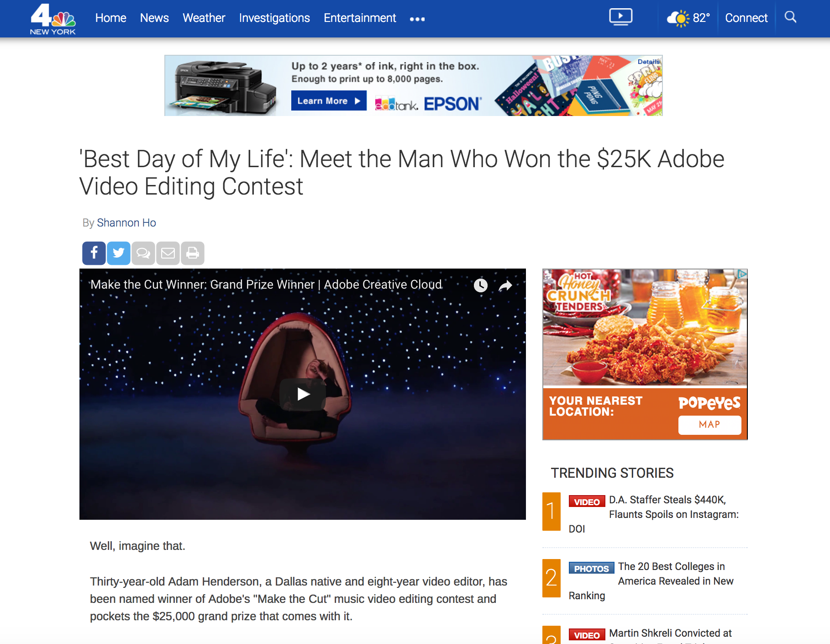The height and width of the screenshot is (644, 830).
Task: Open the comments bubble icon
Action: pyautogui.click(x=143, y=253)
